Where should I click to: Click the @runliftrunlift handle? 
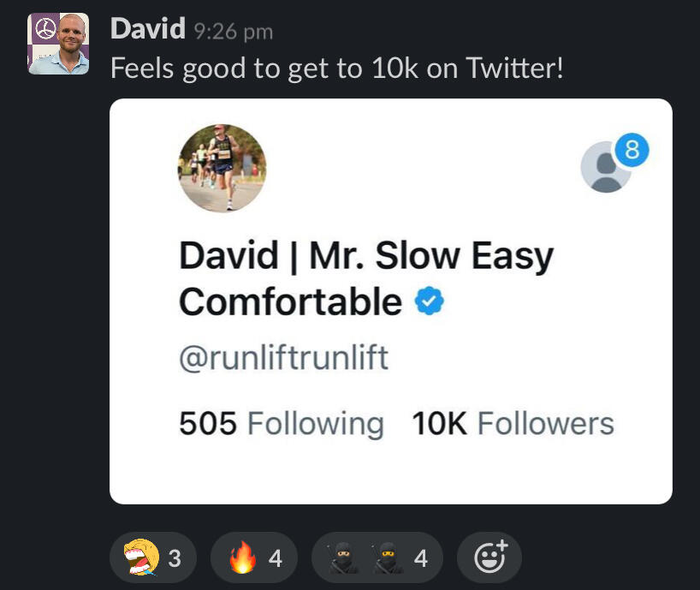[283, 357]
